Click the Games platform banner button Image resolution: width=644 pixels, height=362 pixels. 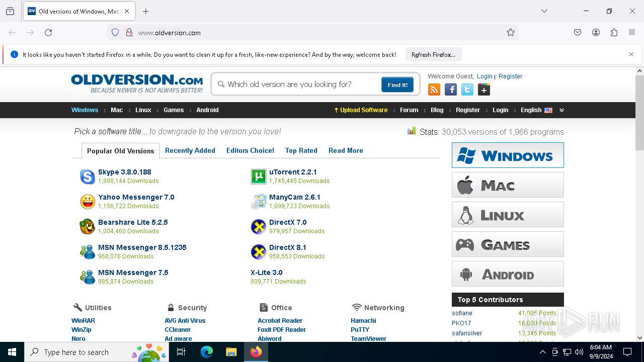[508, 244]
